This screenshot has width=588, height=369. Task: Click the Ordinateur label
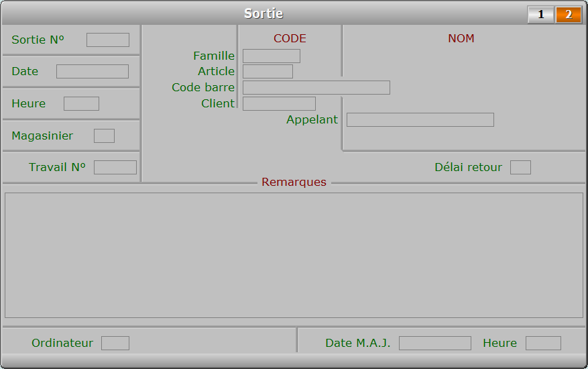click(62, 343)
